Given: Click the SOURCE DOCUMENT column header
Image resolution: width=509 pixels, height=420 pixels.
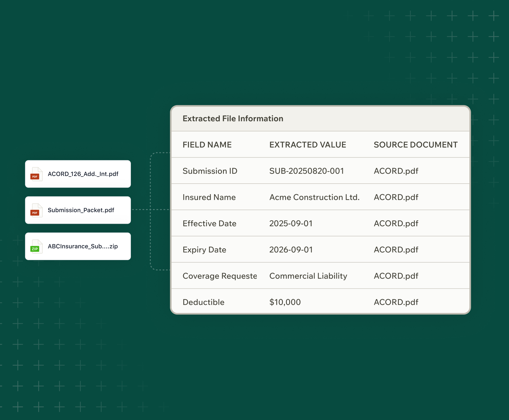Looking at the screenshot, I should coord(415,145).
